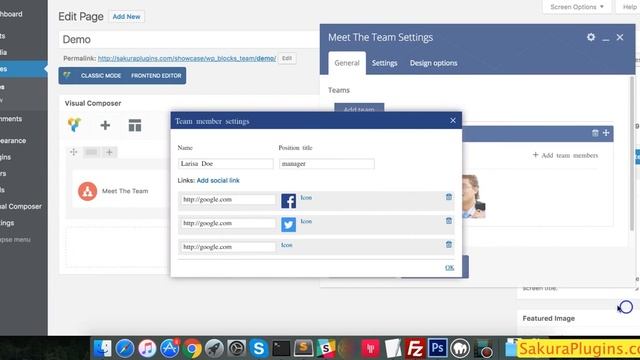Open iTunes from the dock

147,349
